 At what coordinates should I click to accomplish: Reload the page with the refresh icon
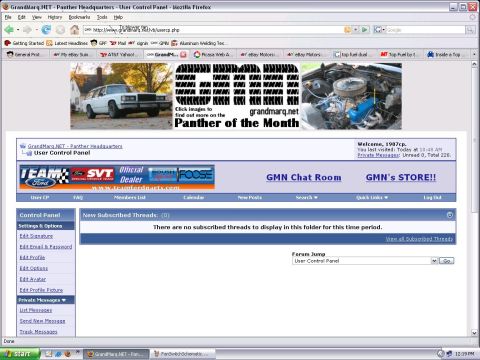click(x=46, y=30)
